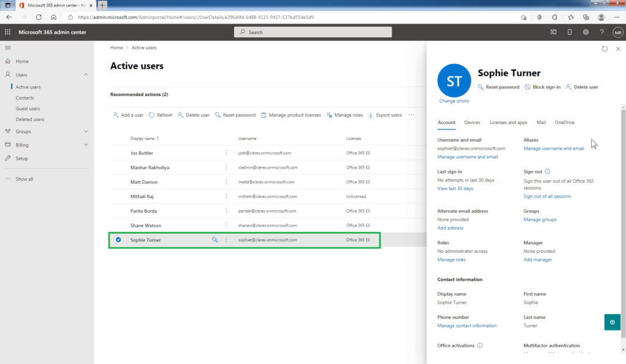Open more options for Sophie Turner row

226,239
